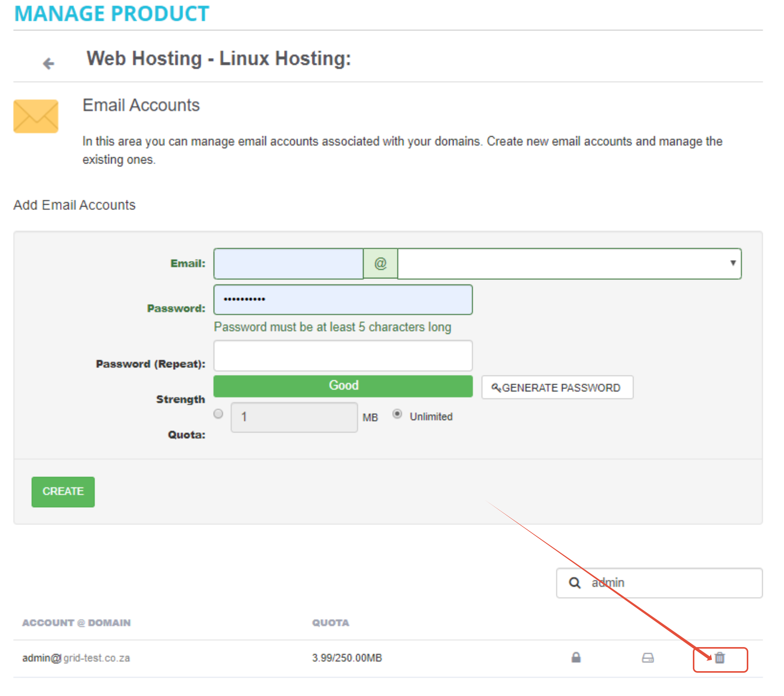Click the Password (Repeat) field

pos(343,356)
